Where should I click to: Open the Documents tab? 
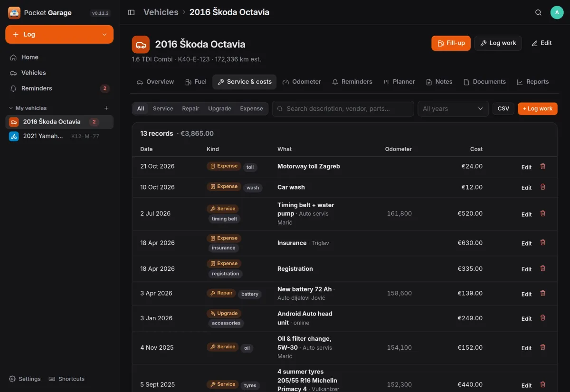point(484,82)
